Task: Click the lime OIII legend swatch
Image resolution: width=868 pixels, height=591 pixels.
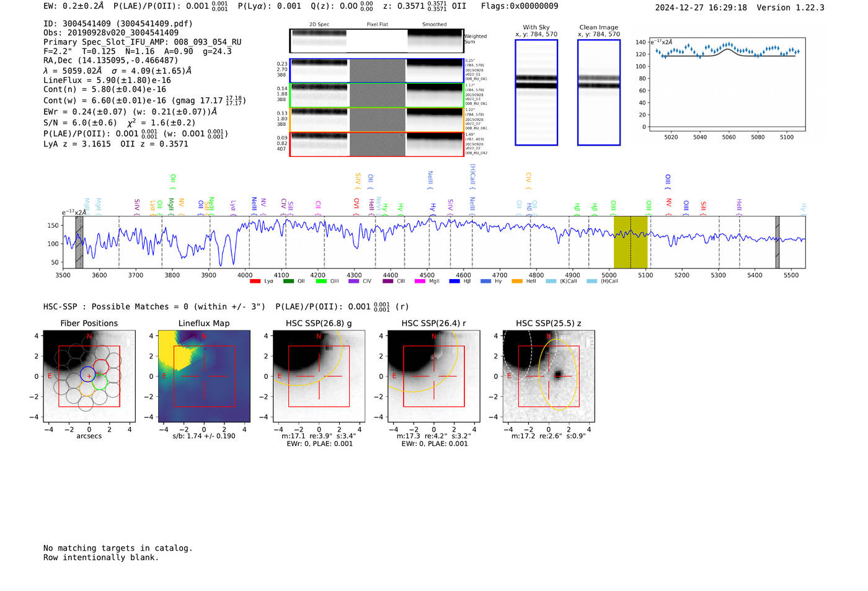Action: 321,282
